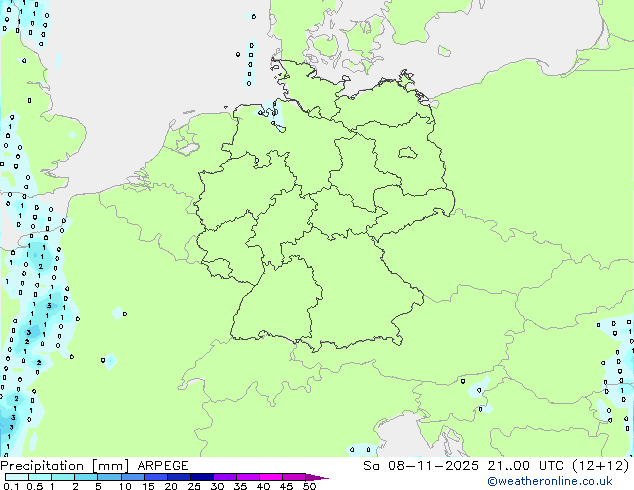Pick the 2 to 5 mm legend swatch
The image size is (634, 490).
click(86, 477)
